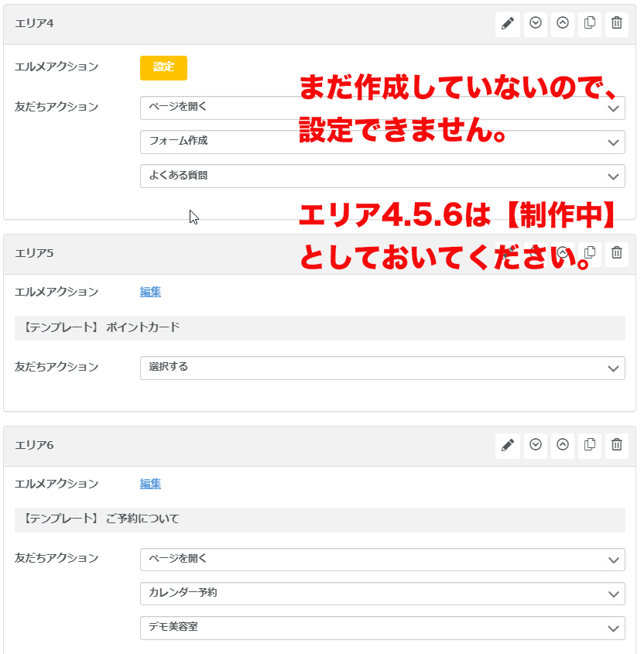Viewport: 644px width, 654px height.
Task: Delete エリア6 with the trash icon
Action: (617, 445)
